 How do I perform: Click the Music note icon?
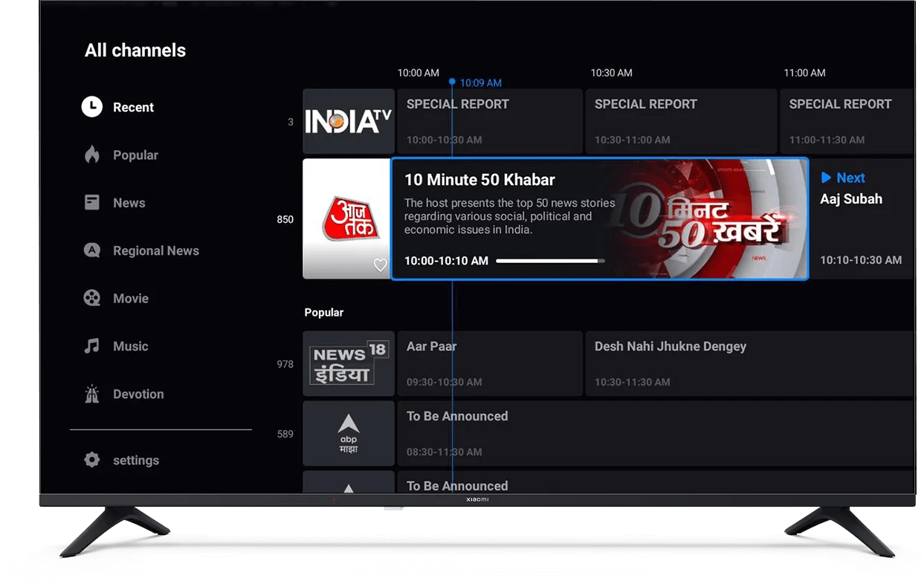[x=91, y=345]
